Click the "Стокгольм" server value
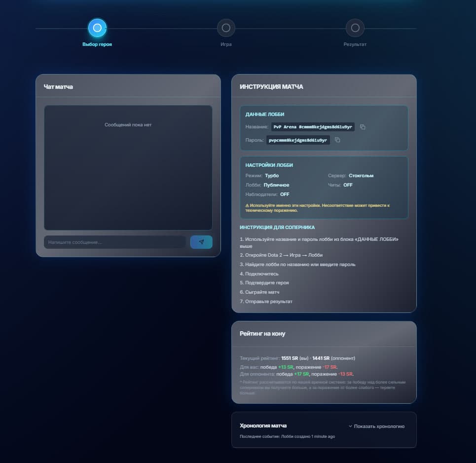Viewport: 476px width, 463px height. tap(361, 176)
